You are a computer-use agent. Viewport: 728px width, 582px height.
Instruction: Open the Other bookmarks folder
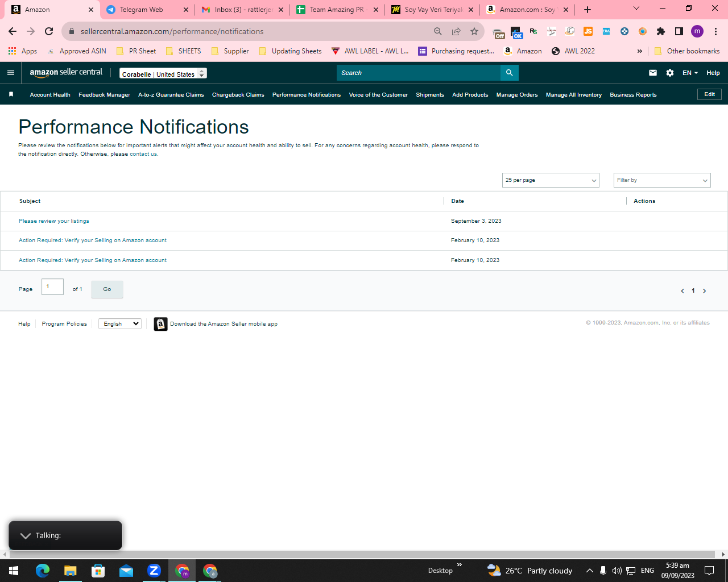[687, 51]
